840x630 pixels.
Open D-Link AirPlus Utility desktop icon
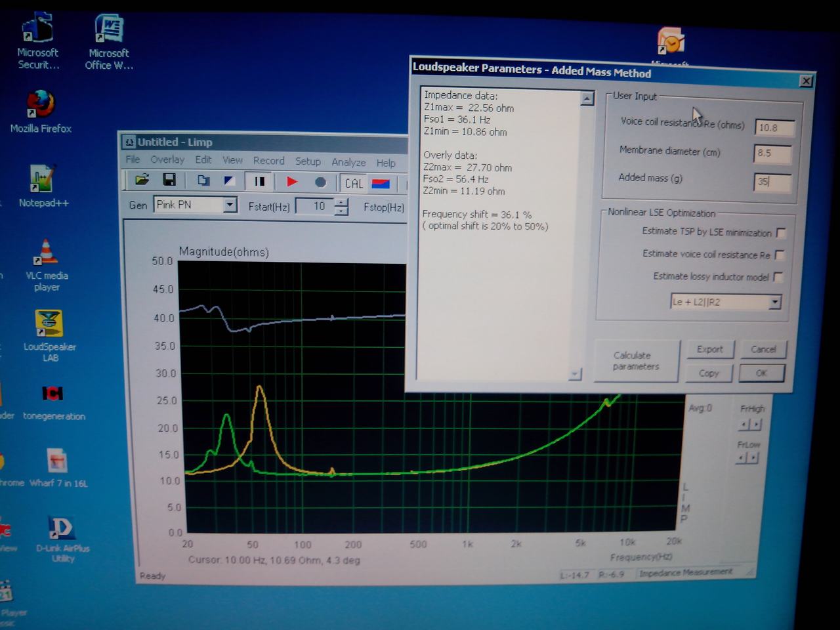pyautogui.click(x=62, y=539)
